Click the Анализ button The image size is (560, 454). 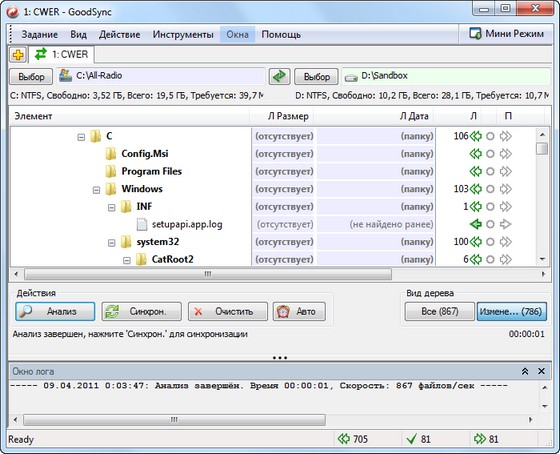(55, 311)
